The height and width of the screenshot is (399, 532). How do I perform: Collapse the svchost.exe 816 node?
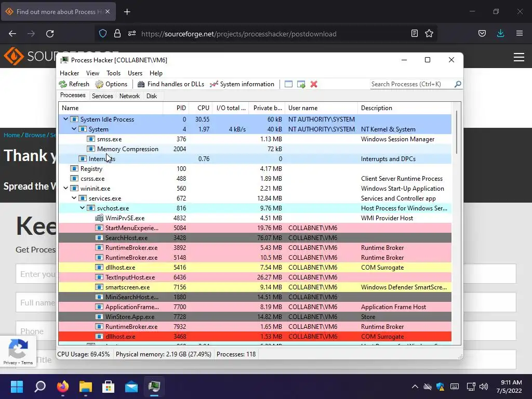pos(83,208)
